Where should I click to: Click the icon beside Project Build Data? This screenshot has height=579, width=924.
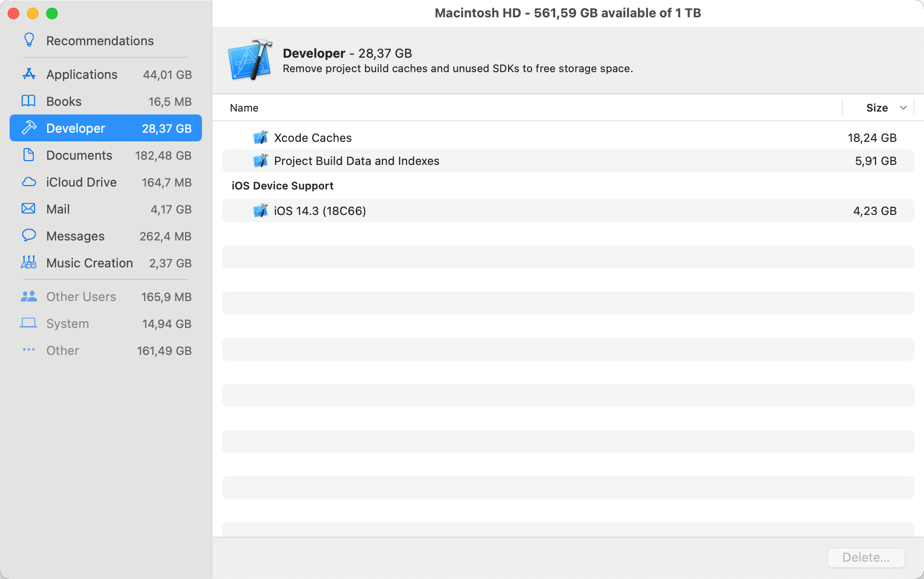point(261,161)
